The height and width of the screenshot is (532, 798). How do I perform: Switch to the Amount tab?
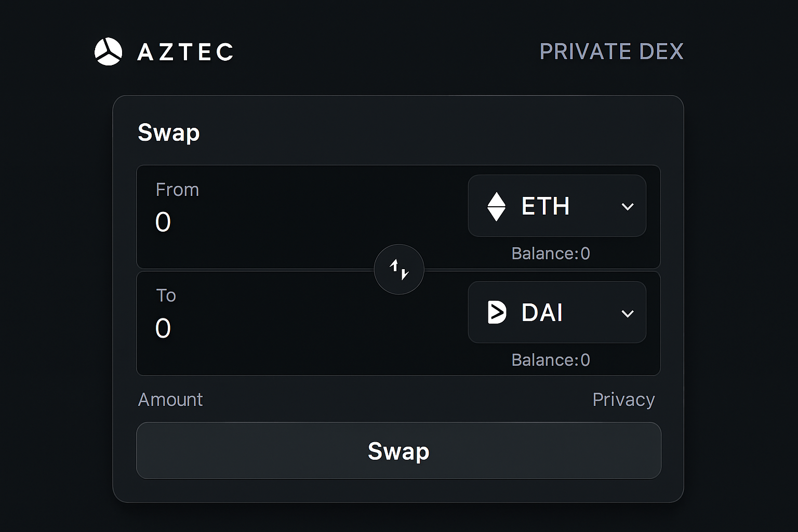(x=170, y=400)
